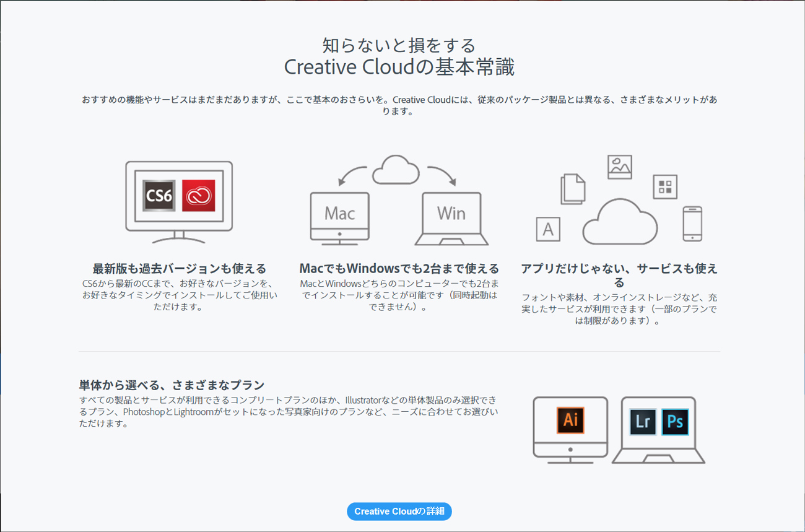Screen dimensions: 805x532
Task: Click the CS6 icon on the monitor
Action: (x=159, y=196)
